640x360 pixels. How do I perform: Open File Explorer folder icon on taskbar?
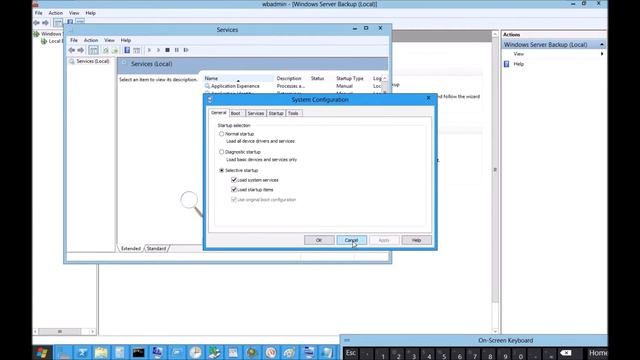101,353
